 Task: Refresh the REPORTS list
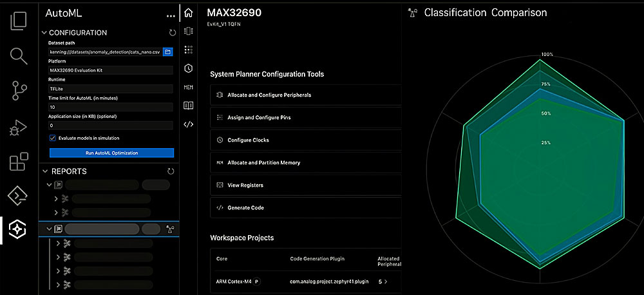(x=171, y=171)
